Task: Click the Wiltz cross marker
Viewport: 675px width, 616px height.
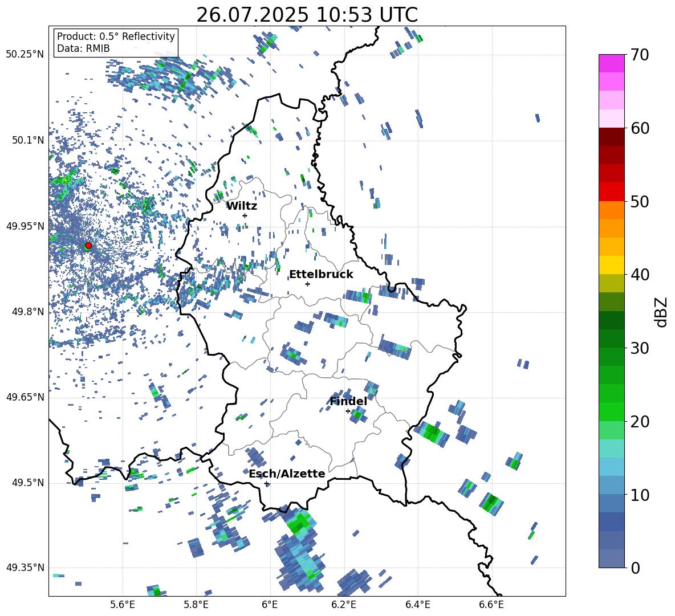Action: click(245, 215)
